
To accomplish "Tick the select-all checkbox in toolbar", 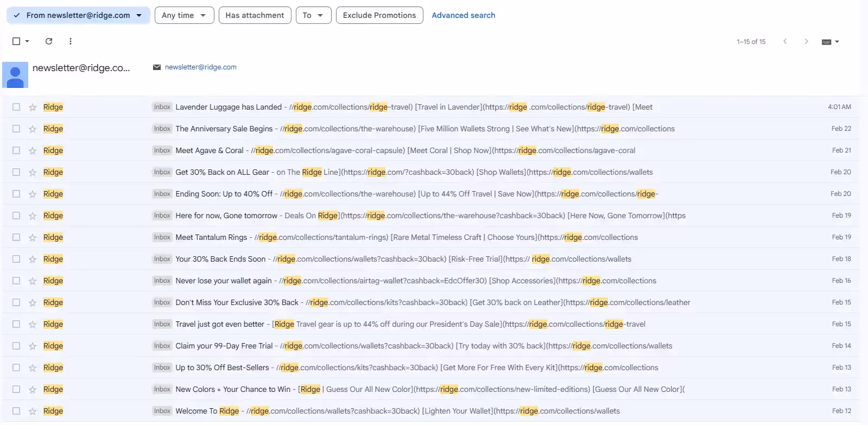I will coord(16,41).
